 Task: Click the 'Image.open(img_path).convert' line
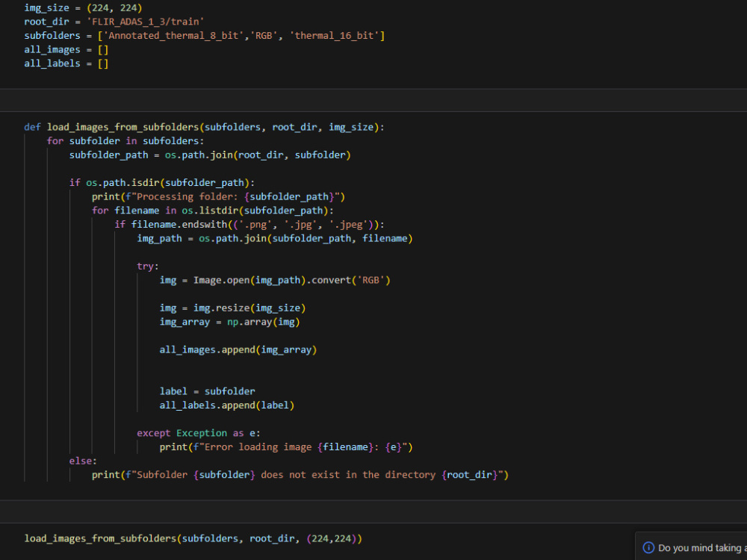tap(275, 280)
